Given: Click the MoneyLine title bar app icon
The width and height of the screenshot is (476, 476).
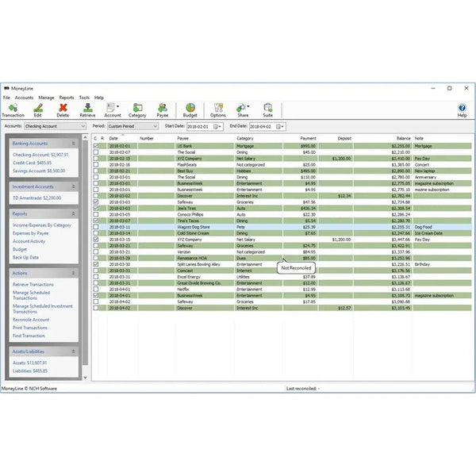Looking at the screenshot, I should coord(6,88).
